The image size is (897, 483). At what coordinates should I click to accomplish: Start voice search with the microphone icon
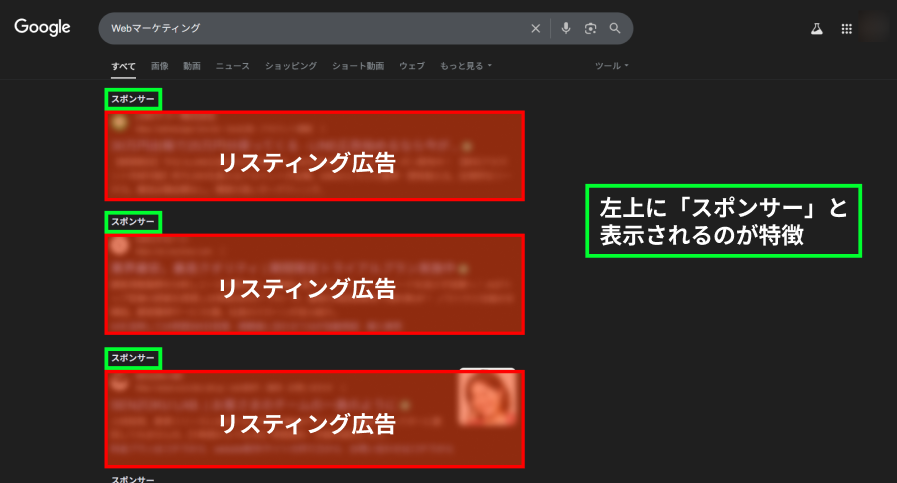566,28
